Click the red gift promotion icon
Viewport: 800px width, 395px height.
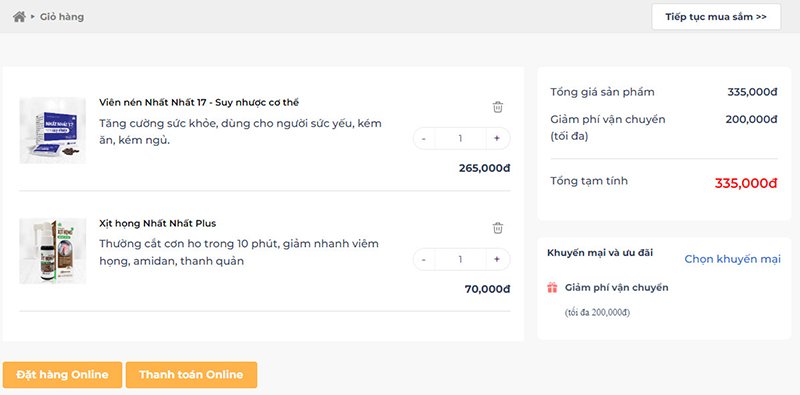pyautogui.click(x=552, y=288)
